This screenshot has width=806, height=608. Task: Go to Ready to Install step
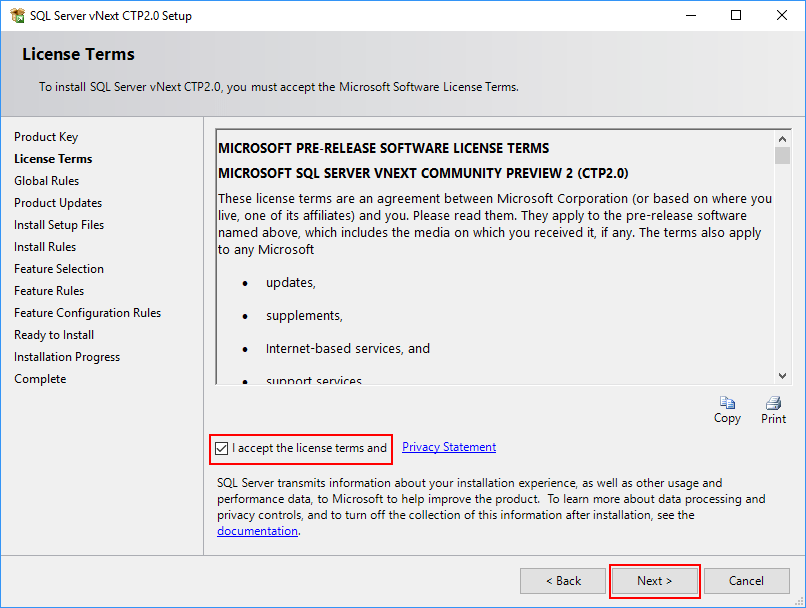click(x=53, y=334)
